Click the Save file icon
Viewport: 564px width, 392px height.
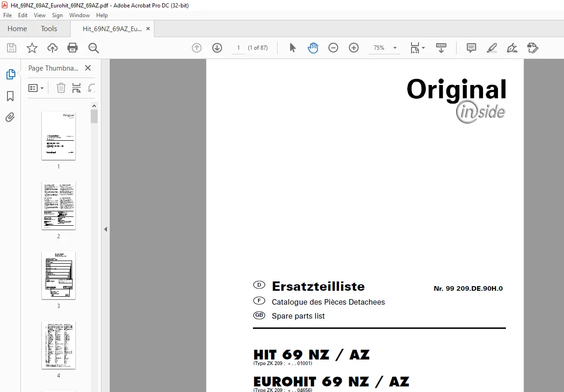pos(12,48)
